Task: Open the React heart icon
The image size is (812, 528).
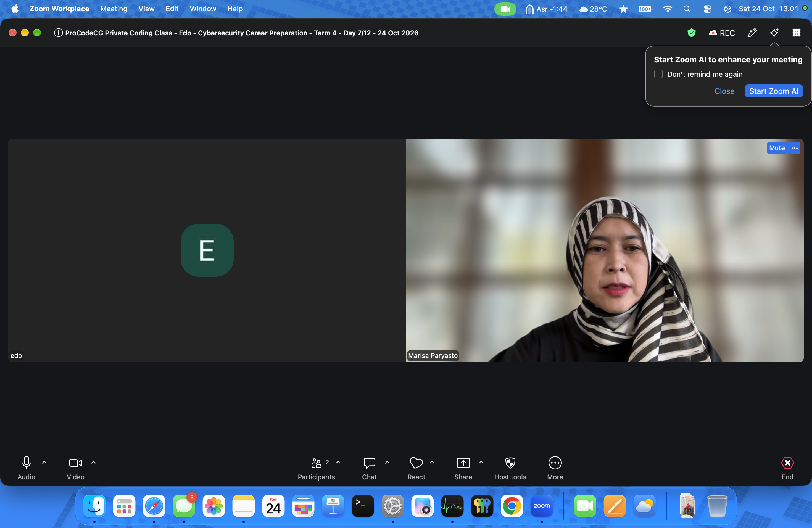Action: [x=416, y=463]
